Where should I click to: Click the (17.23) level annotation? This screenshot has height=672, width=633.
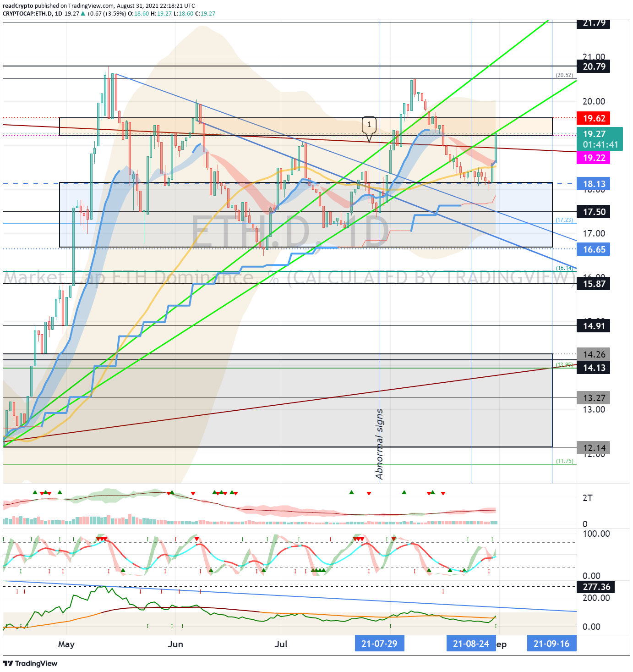(x=564, y=220)
